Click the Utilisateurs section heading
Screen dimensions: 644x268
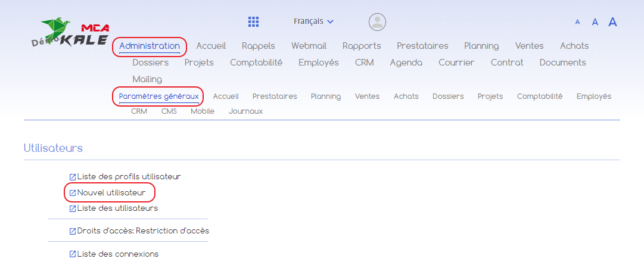pyautogui.click(x=53, y=148)
